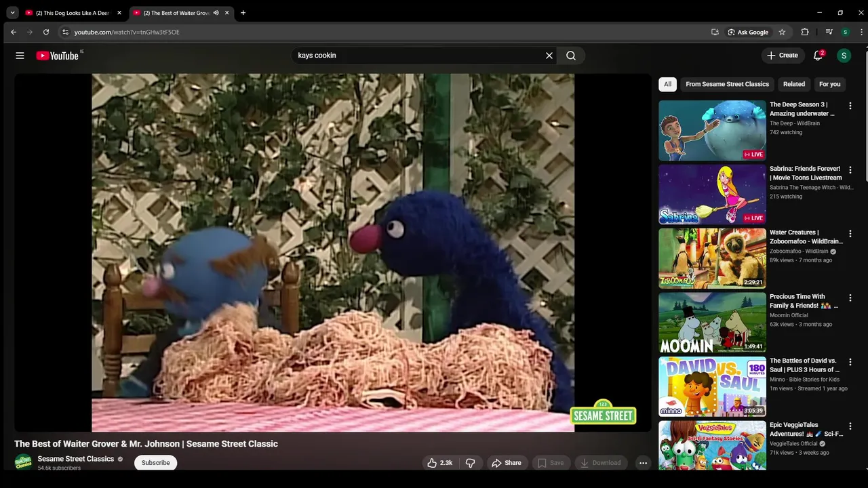Click the browser address bar URL

pyautogui.click(x=127, y=32)
